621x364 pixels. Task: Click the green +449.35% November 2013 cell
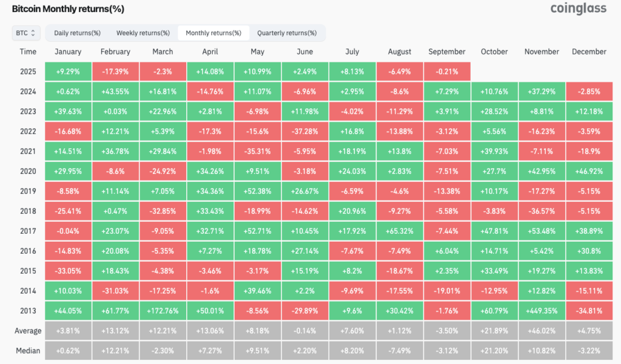pyautogui.click(x=541, y=311)
